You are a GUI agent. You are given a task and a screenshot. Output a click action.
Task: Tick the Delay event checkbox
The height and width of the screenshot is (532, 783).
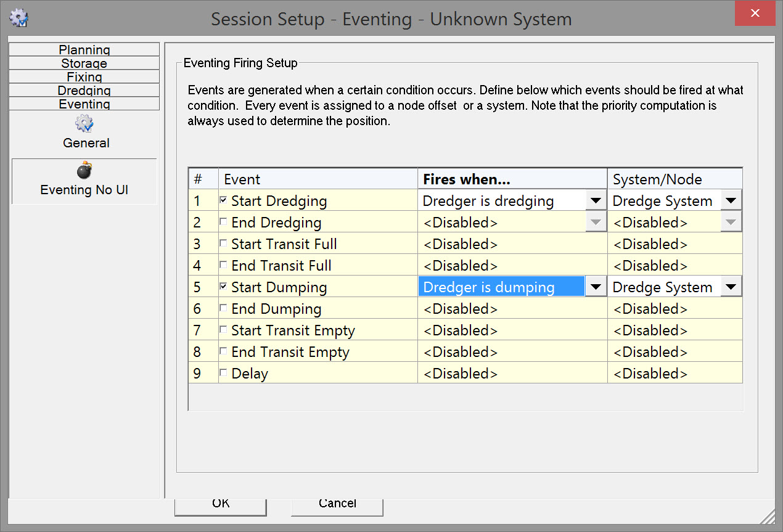click(223, 372)
